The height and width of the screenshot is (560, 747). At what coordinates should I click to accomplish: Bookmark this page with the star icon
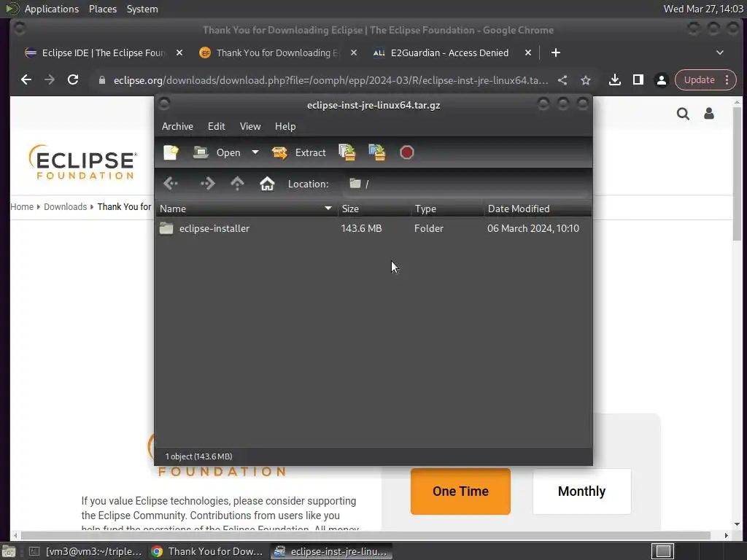pyautogui.click(x=586, y=80)
